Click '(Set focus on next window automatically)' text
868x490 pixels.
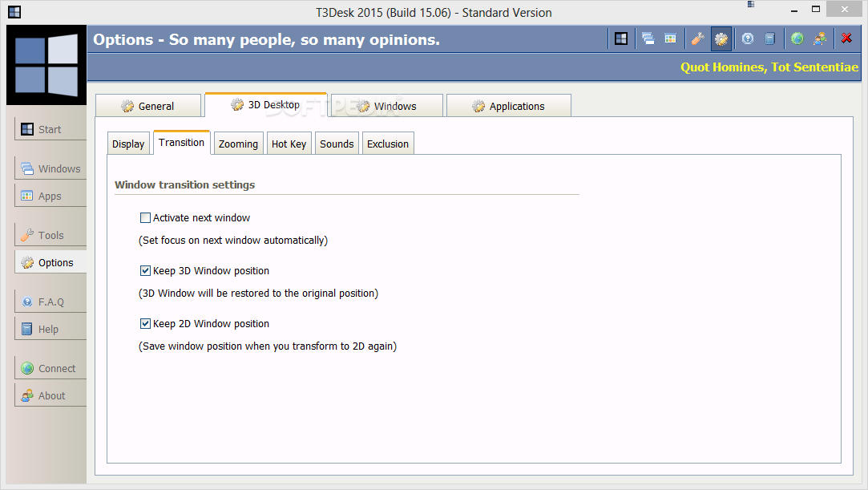click(x=233, y=241)
